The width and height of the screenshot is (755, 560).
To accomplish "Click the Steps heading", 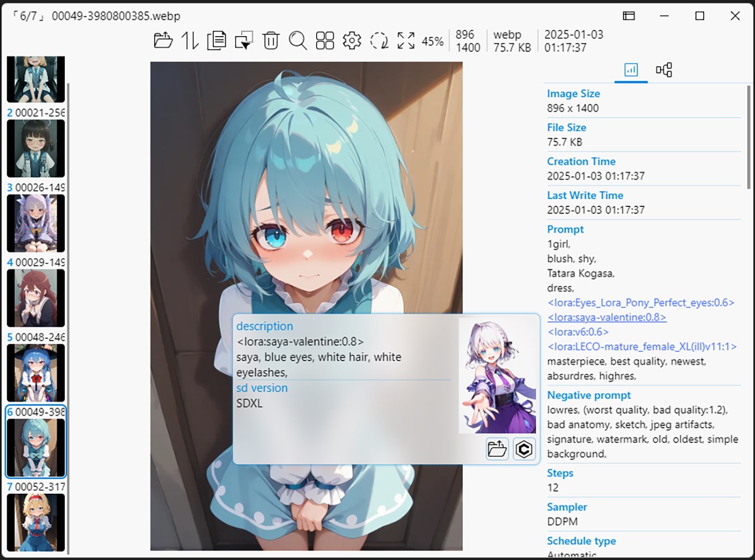I will (560, 473).
